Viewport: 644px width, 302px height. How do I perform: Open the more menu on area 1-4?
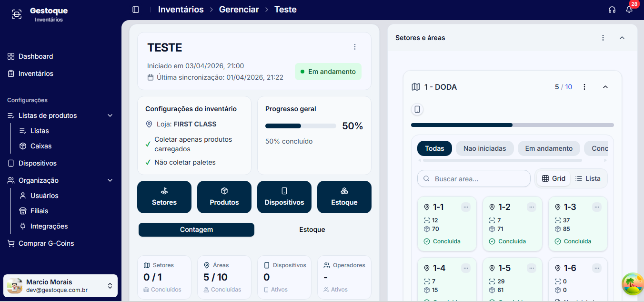[x=466, y=268]
